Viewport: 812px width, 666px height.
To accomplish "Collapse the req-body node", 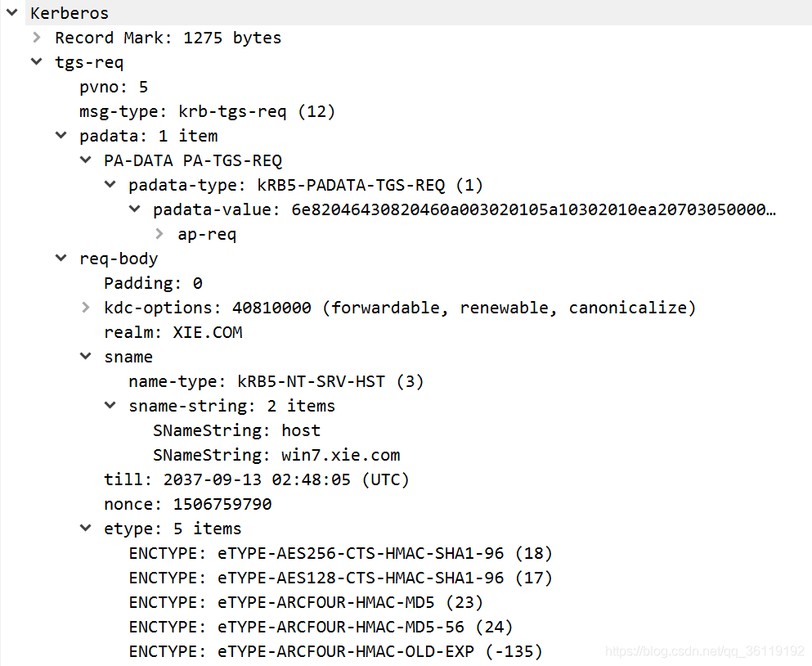I will [x=61, y=258].
